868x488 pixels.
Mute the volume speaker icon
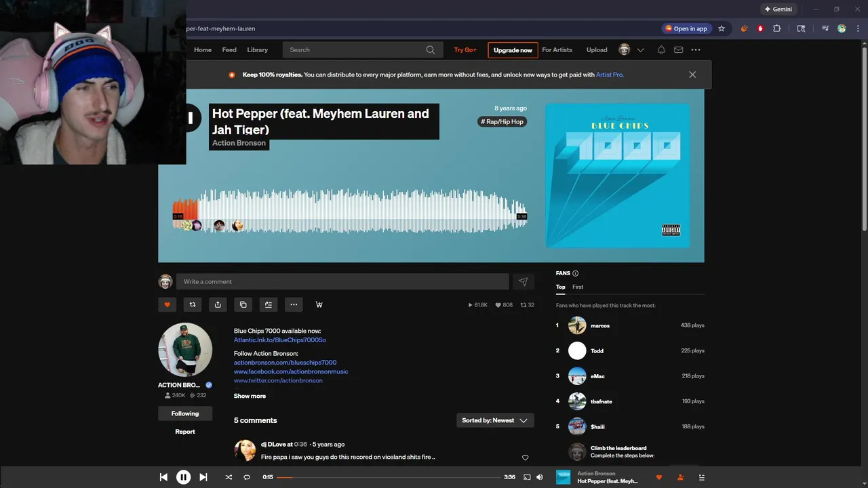coord(540,477)
